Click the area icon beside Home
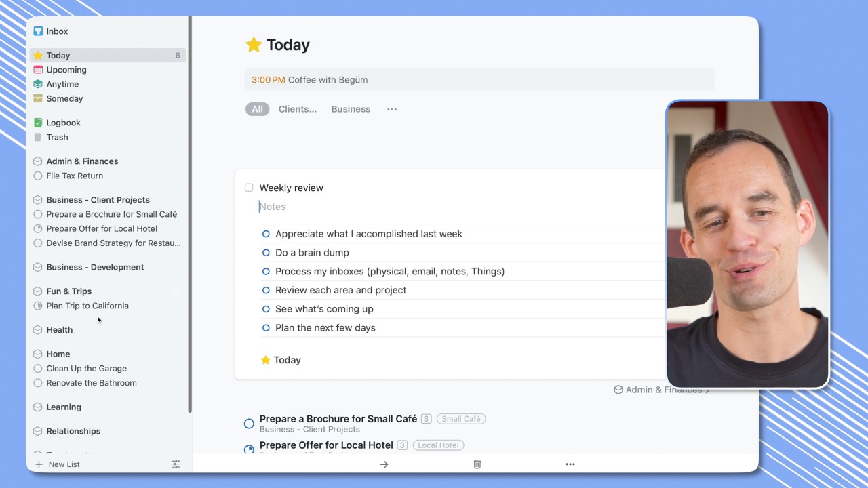Viewport: 868px width, 488px height. tap(38, 354)
